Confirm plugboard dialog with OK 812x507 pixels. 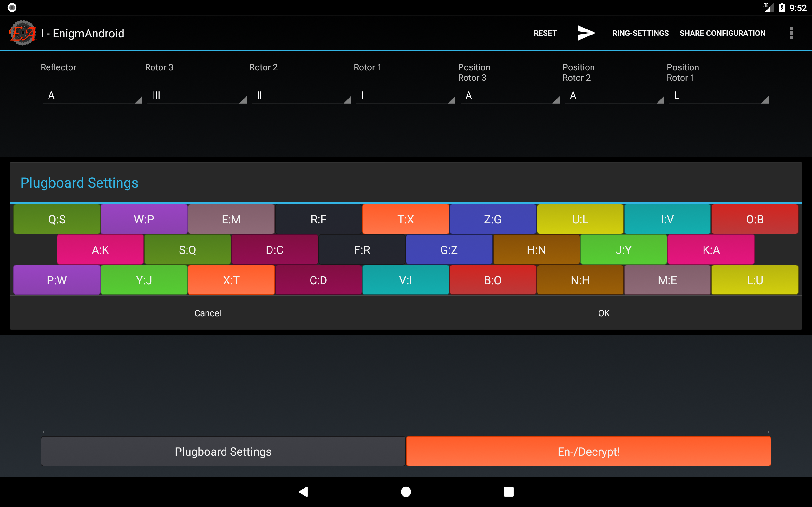604,313
